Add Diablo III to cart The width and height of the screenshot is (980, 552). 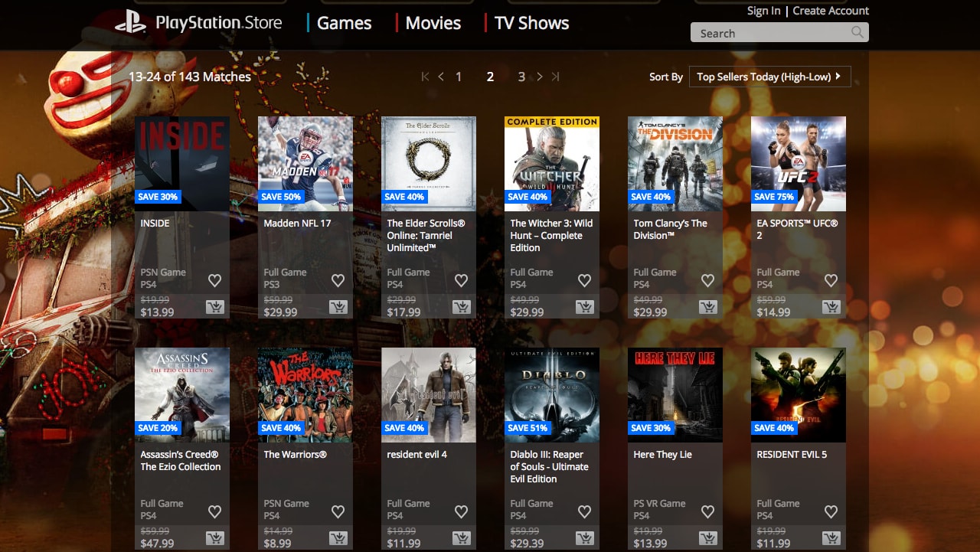pyautogui.click(x=584, y=538)
